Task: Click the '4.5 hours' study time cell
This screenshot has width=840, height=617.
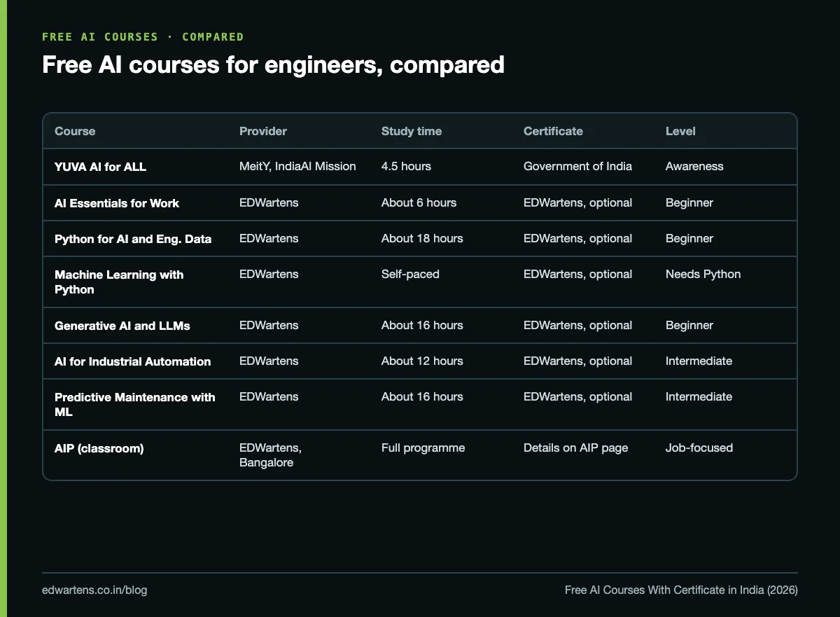Action: click(406, 166)
